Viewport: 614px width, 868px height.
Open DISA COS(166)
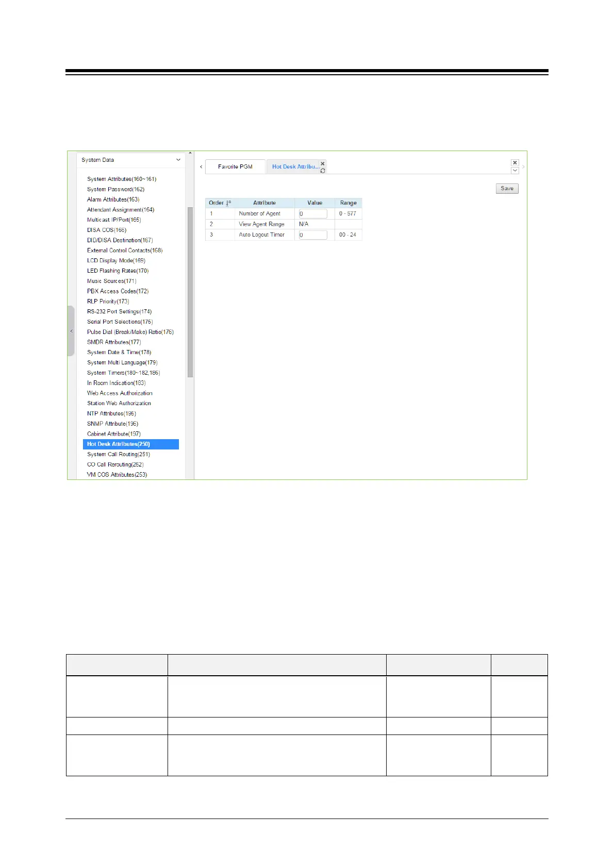107,230
